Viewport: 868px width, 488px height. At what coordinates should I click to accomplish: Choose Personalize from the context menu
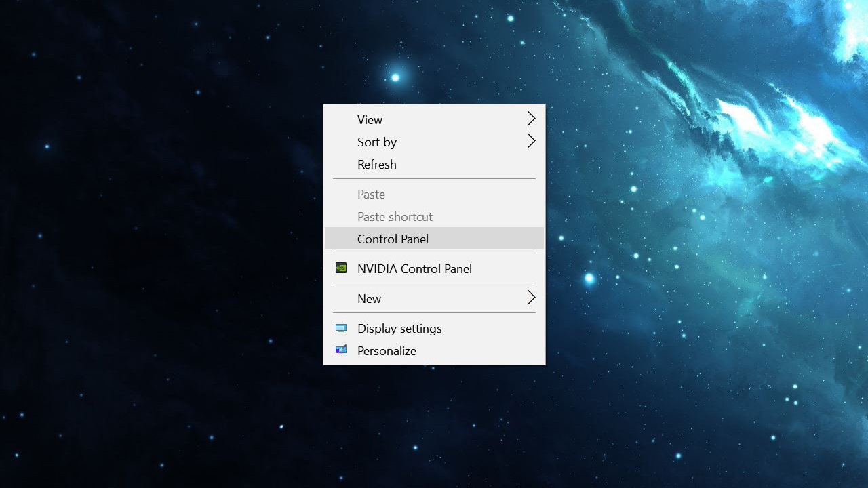[x=434, y=350]
